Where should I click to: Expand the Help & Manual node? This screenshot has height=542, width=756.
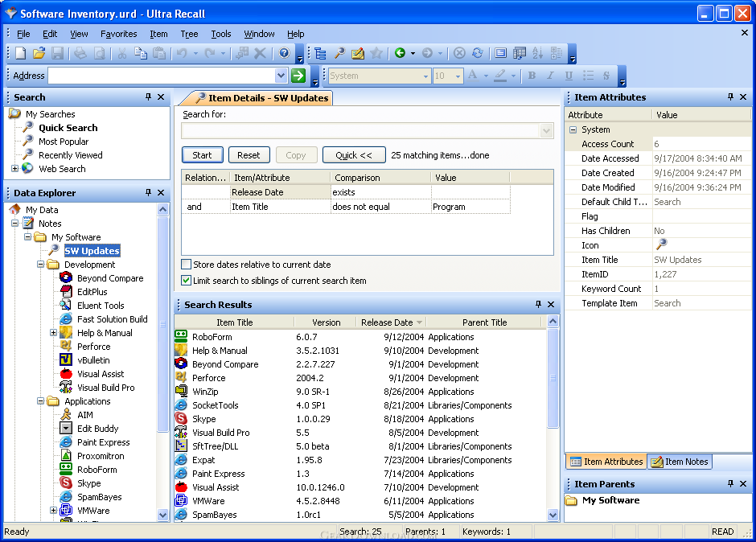pos(54,333)
